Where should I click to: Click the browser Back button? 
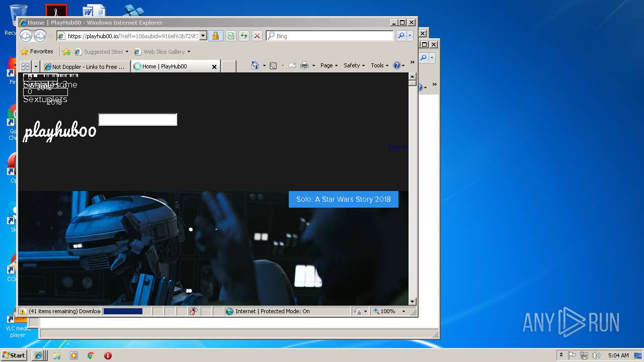26,36
